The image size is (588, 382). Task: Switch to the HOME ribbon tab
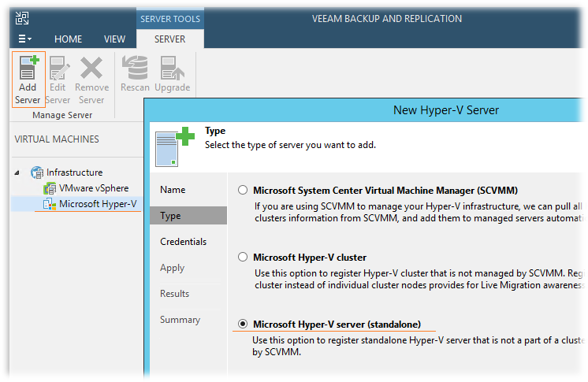69,39
